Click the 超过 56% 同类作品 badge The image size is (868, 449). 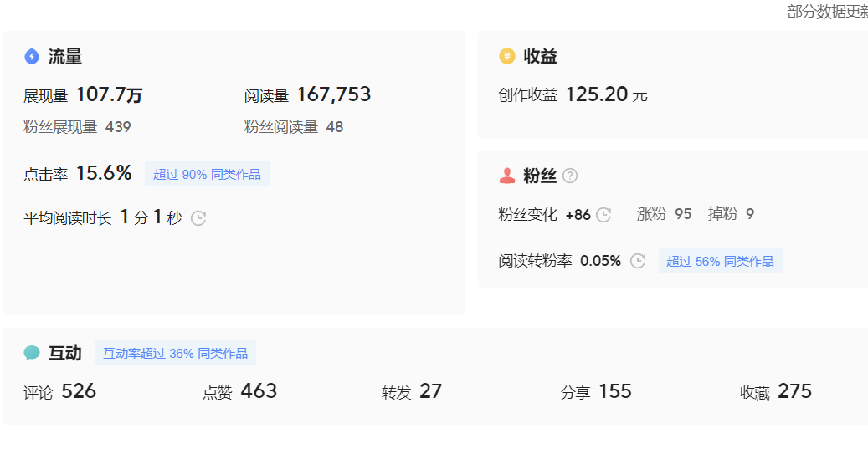720,261
